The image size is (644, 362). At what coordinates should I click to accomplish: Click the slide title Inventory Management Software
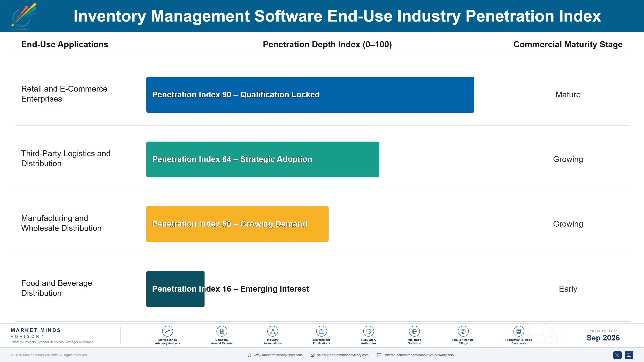click(337, 16)
